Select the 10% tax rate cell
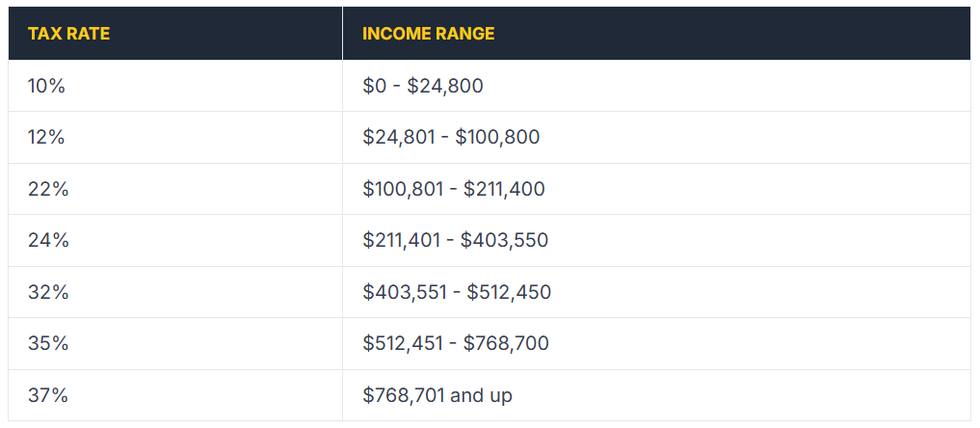 (175, 86)
